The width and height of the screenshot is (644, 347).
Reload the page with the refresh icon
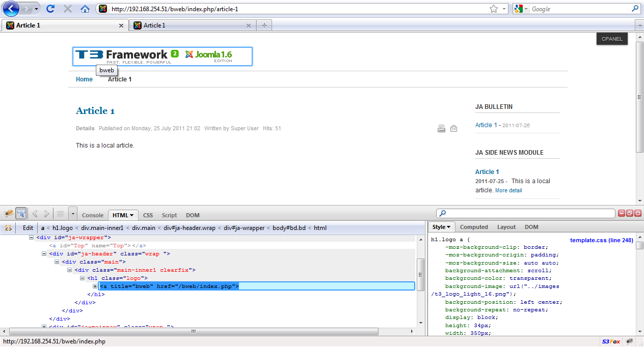[50, 9]
